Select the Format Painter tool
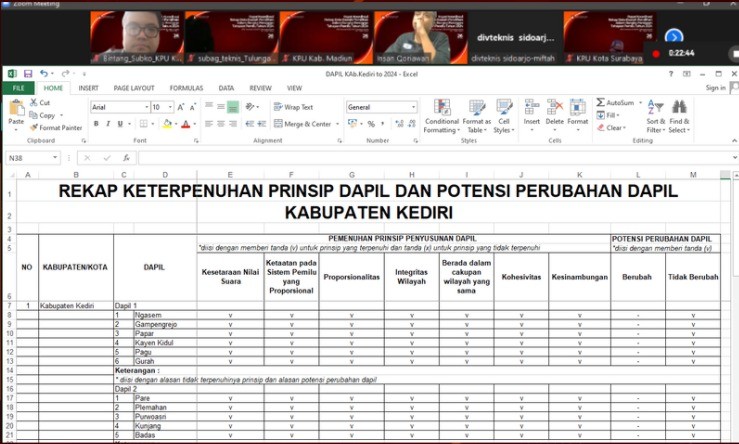Screen dimensions: 739x444 tap(56, 128)
